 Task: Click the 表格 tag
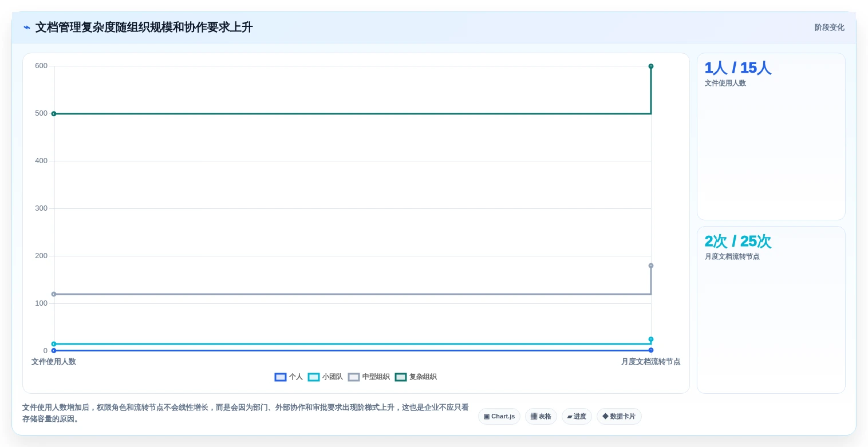541,417
